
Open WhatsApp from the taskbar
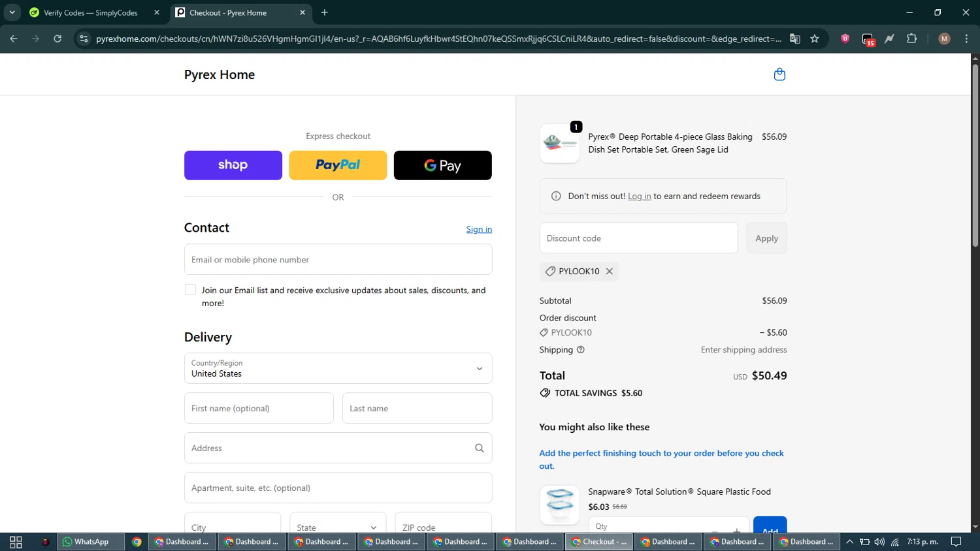pos(91,542)
